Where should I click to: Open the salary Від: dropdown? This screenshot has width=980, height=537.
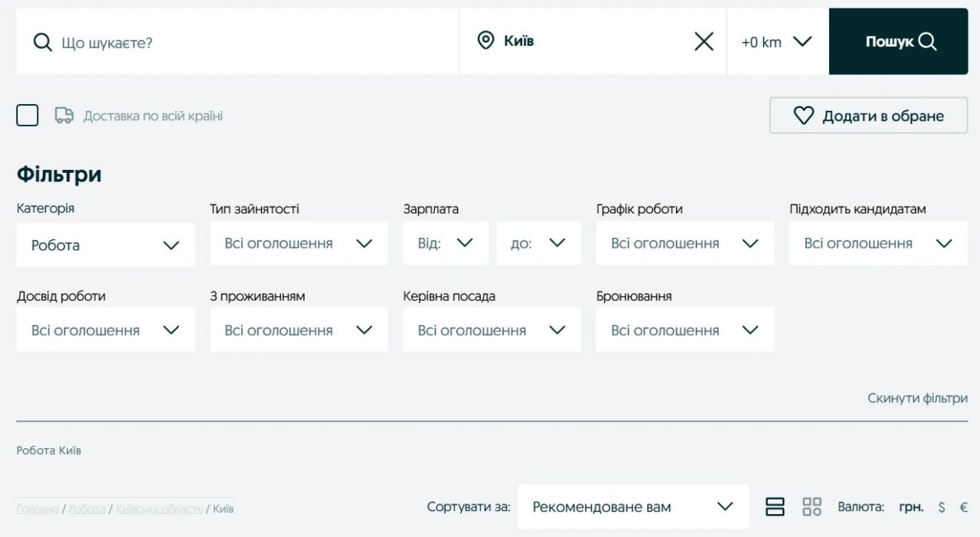tap(446, 243)
